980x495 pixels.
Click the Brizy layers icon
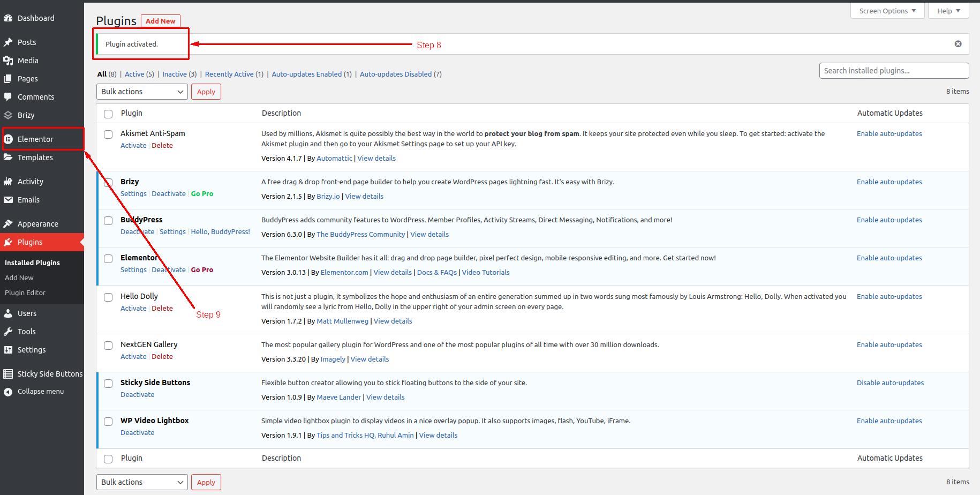coord(8,115)
